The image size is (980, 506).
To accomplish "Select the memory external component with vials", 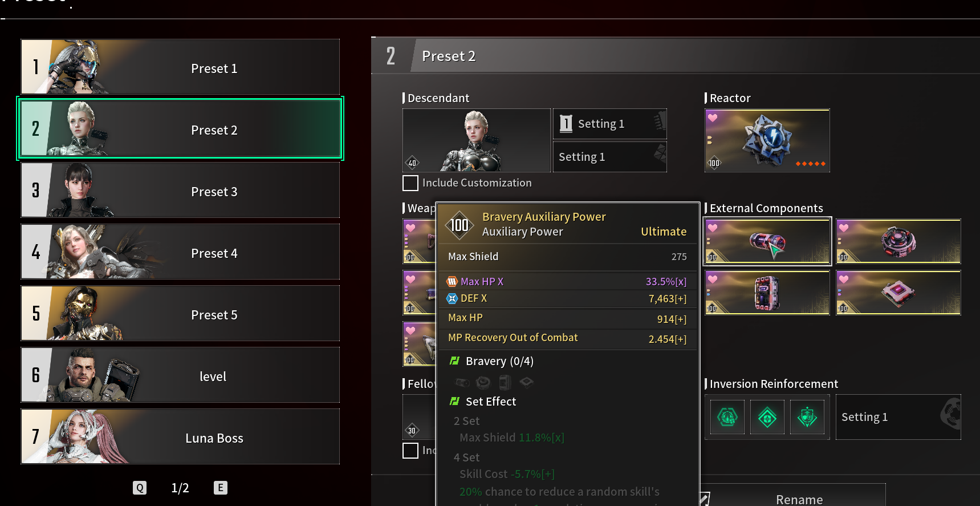I will (x=767, y=292).
